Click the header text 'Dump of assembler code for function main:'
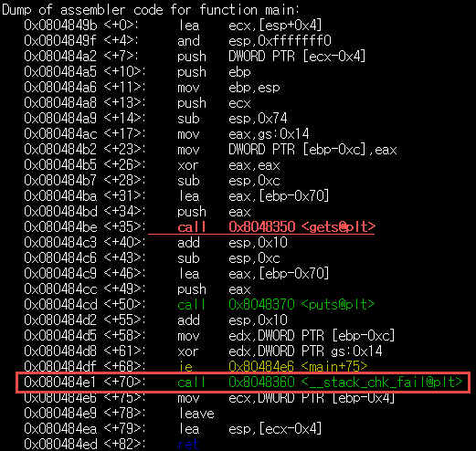476x451 pixels. [x=151, y=10]
